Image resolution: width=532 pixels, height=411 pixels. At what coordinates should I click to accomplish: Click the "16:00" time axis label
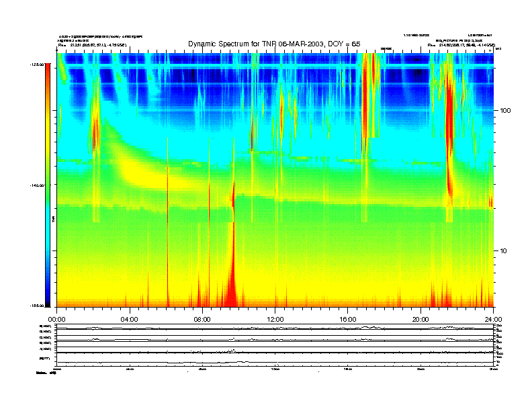pos(348,320)
